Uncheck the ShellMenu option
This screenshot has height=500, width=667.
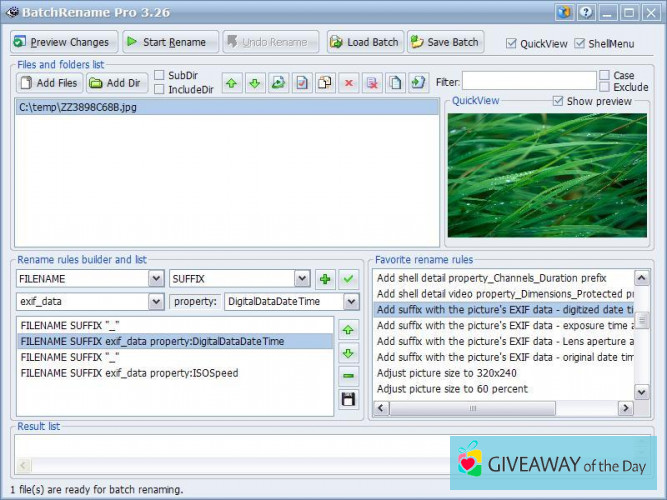(580, 43)
